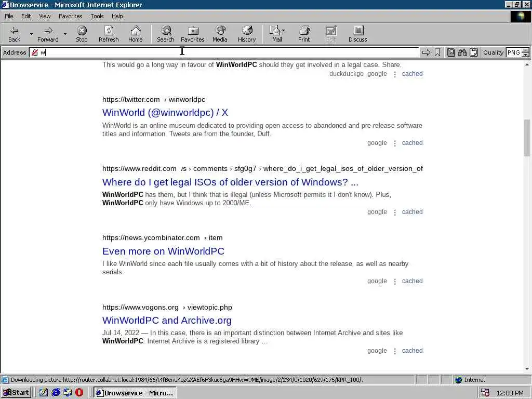
Task: Launch Opera from Quick Launch
Action: tap(79, 393)
